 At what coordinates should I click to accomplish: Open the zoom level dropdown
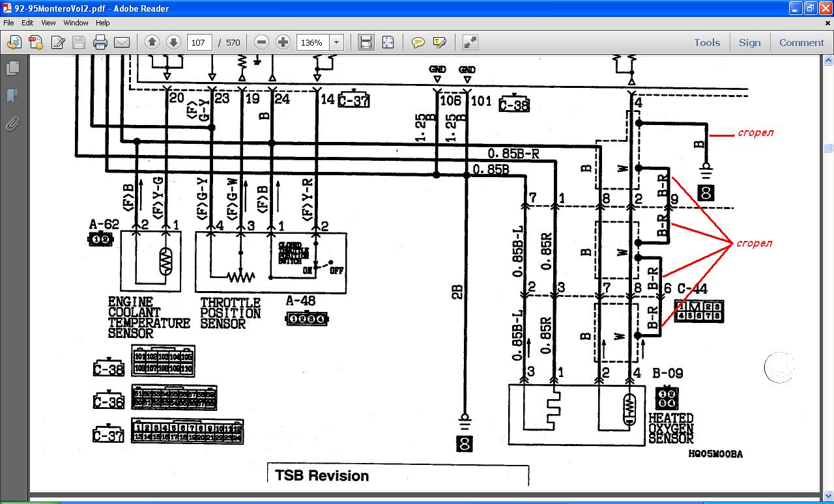[336, 43]
